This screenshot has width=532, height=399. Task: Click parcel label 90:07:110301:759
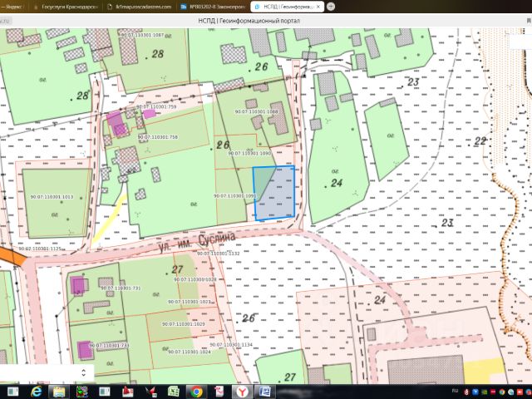[x=156, y=106]
